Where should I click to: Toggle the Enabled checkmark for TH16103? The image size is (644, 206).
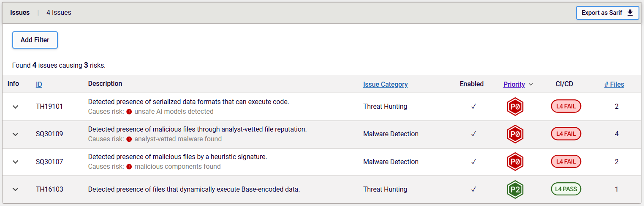pos(473,189)
